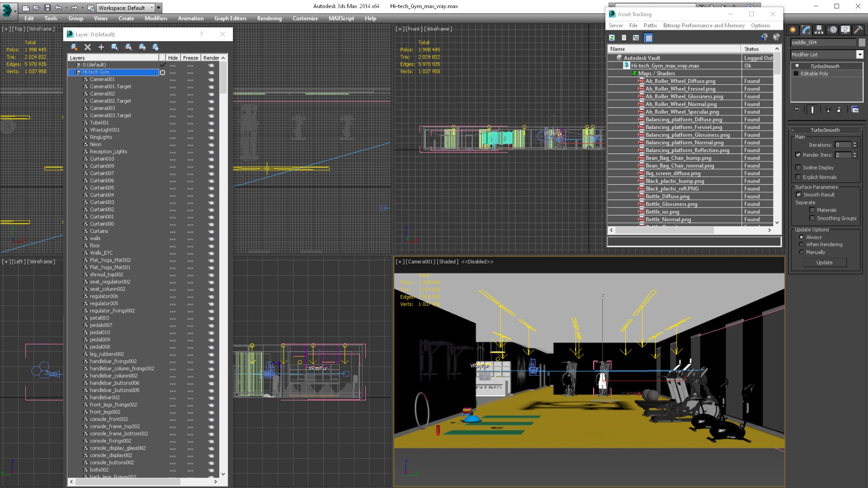This screenshot has width=868, height=488.
Task: Select the When Rendering radio button
Action: click(802, 244)
